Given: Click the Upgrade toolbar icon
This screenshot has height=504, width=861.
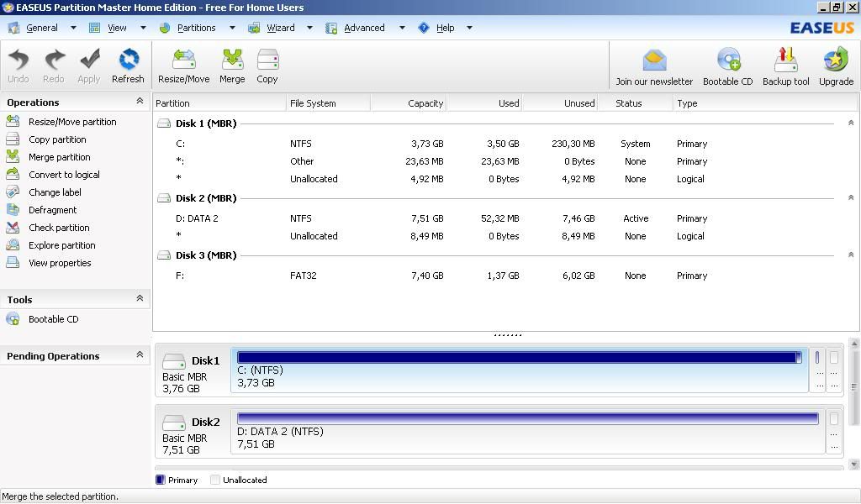Looking at the screenshot, I should click(836, 60).
